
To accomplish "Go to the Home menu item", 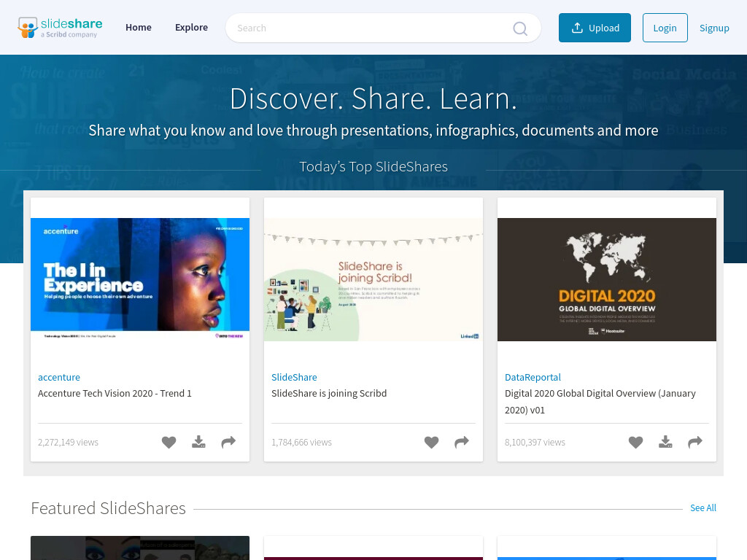I will (139, 28).
